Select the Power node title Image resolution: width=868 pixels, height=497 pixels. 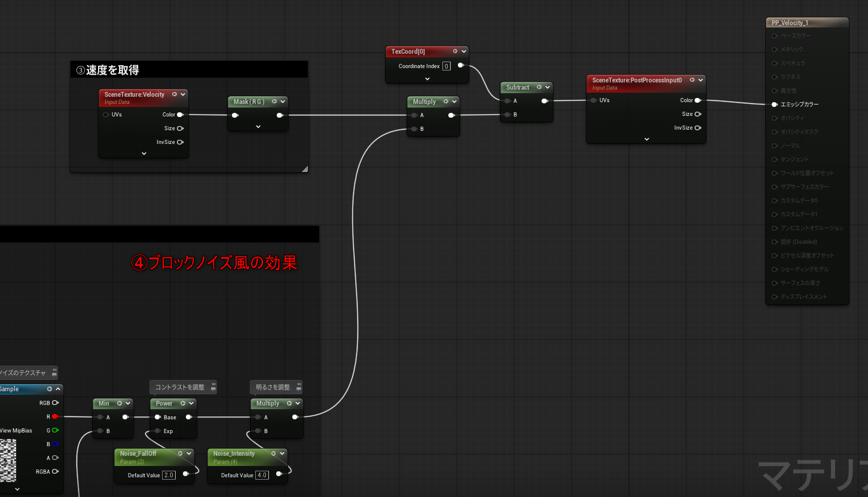point(164,403)
